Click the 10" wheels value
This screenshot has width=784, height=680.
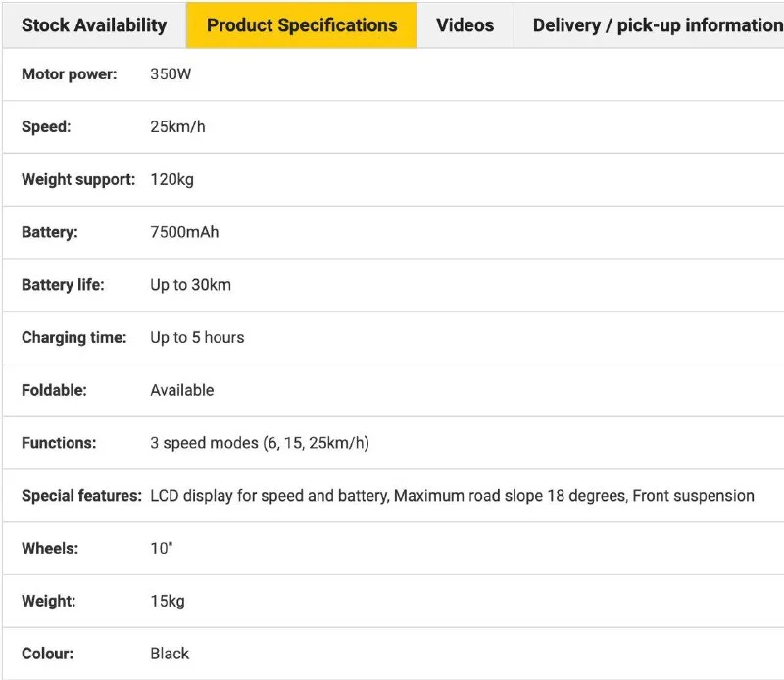pos(161,549)
